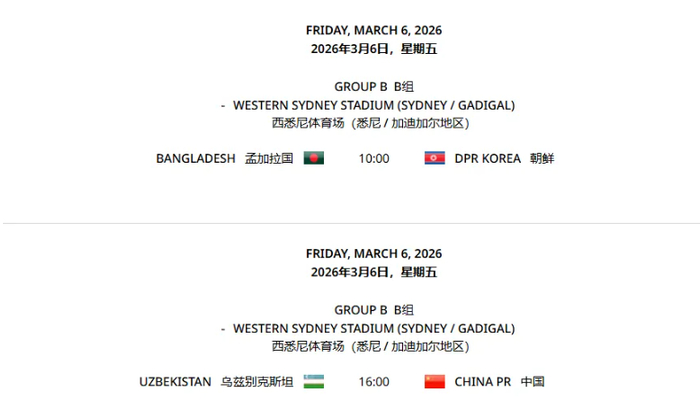
Task: Select the UZBEKISTAN team name
Action: pos(176,381)
